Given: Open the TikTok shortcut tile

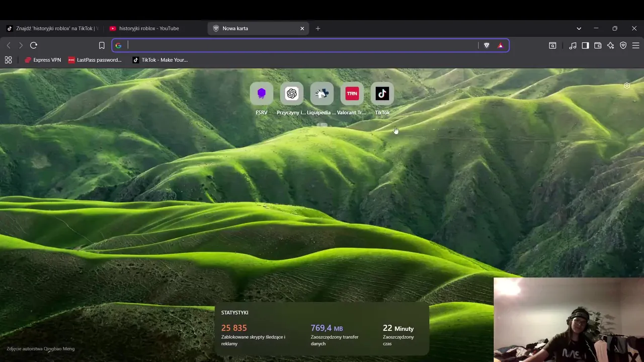Looking at the screenshot, I should [x=382, y=94].
